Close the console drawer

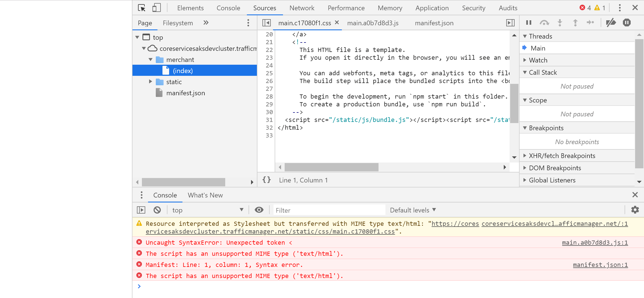coord(635,195)
